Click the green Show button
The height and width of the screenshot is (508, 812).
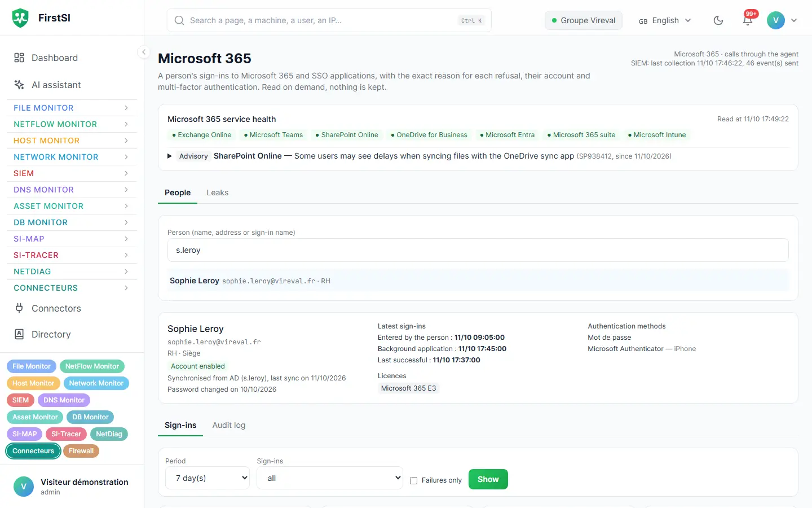point(488,479)
